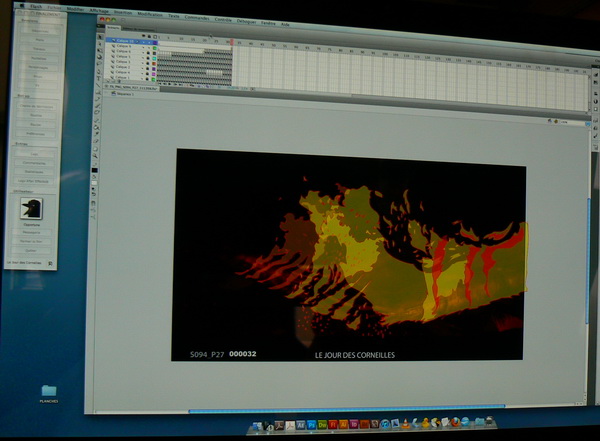Open the Commandes menu
The height and width of the screenshot is (441, 600).
coord(197,18)
